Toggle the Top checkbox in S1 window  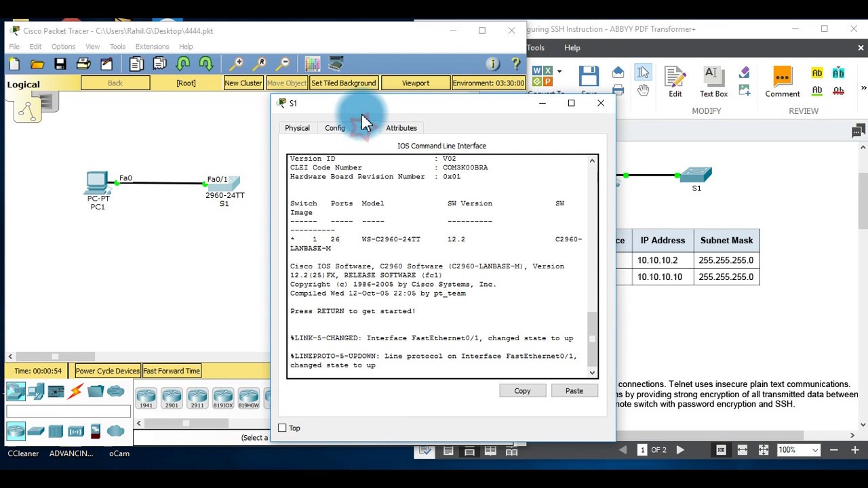(x=283, y=428)
